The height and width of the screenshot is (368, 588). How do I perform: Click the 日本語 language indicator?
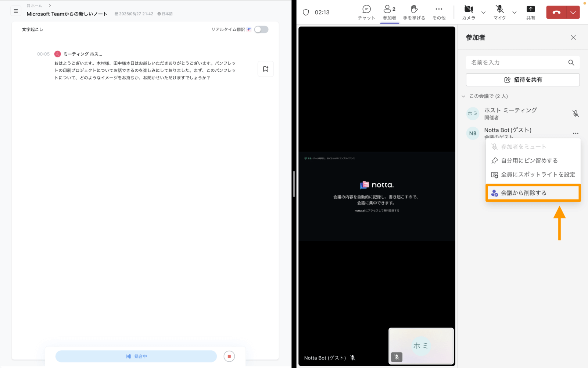[165, 14]
